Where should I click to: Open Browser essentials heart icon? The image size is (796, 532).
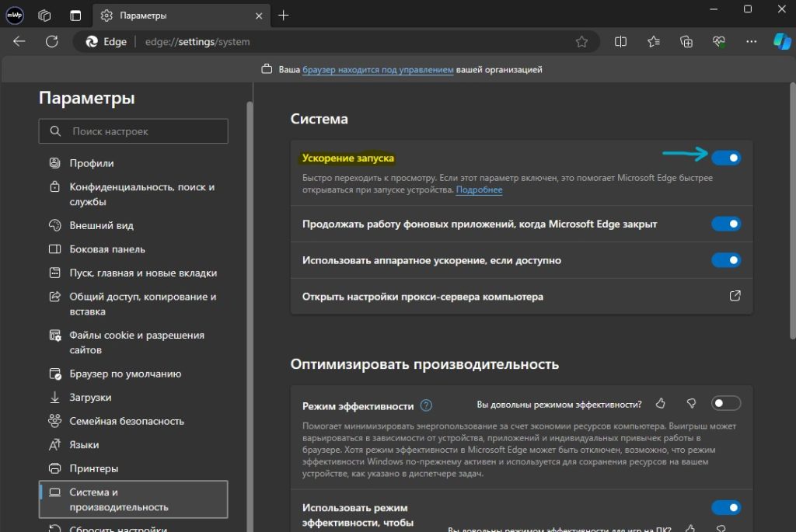(717, 41)
